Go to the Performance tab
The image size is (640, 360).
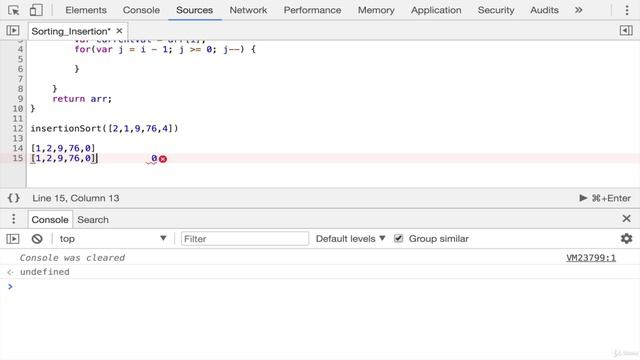312,10
